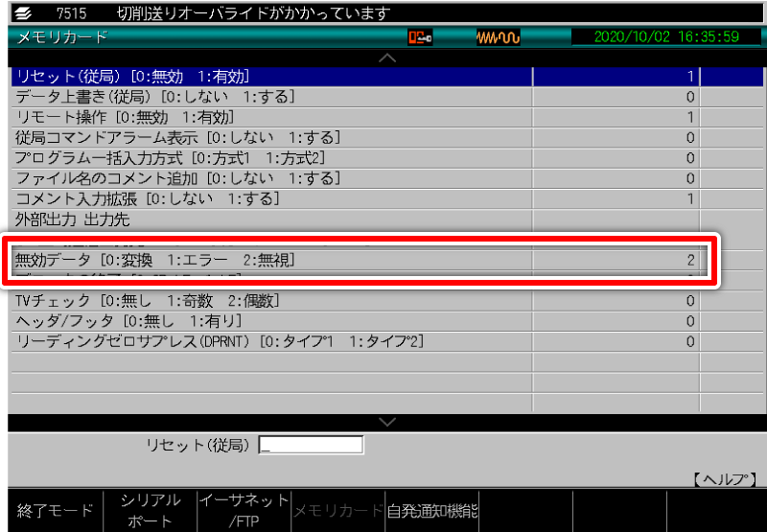Click the リセット(従局) input field
Viewport: 767px width, 532px height.
click(311, 445)
